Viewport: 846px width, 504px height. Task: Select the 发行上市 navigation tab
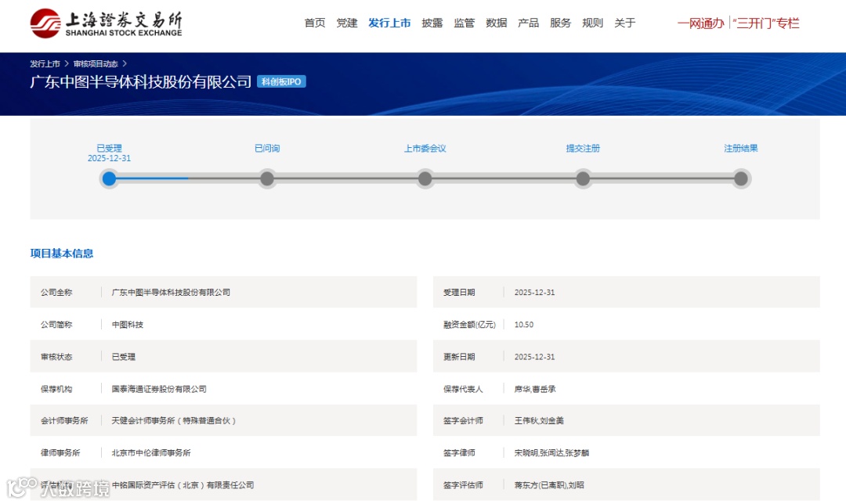(x=389, y=23)
